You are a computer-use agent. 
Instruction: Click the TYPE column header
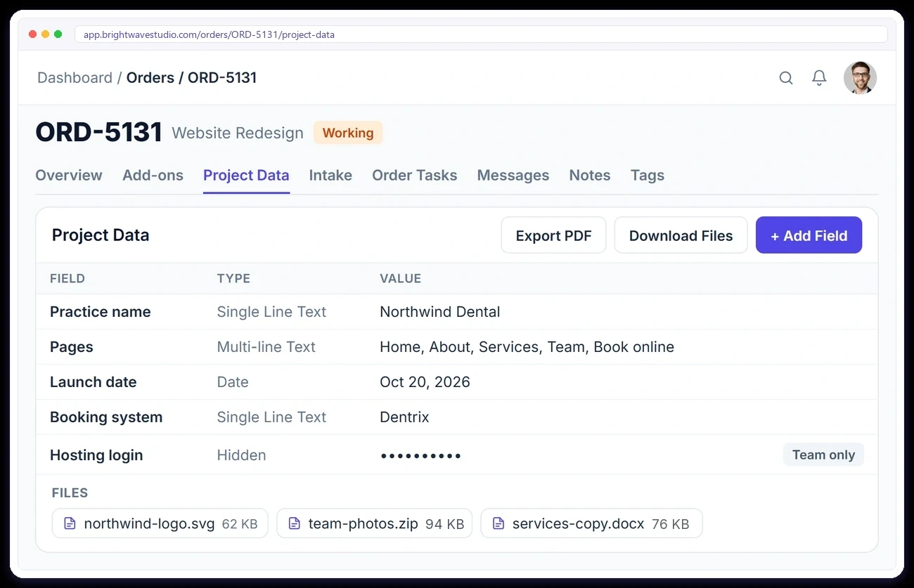[233, 278]
